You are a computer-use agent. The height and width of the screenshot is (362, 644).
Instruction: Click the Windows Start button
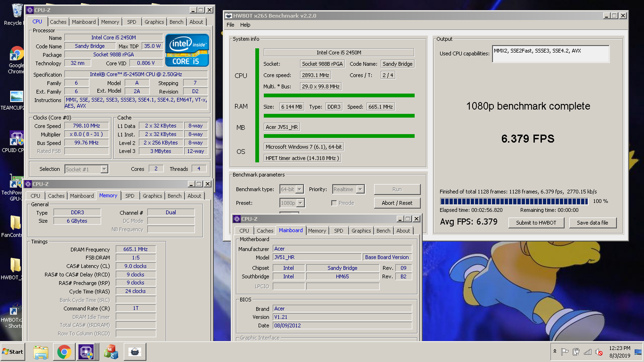pos(13,352)
